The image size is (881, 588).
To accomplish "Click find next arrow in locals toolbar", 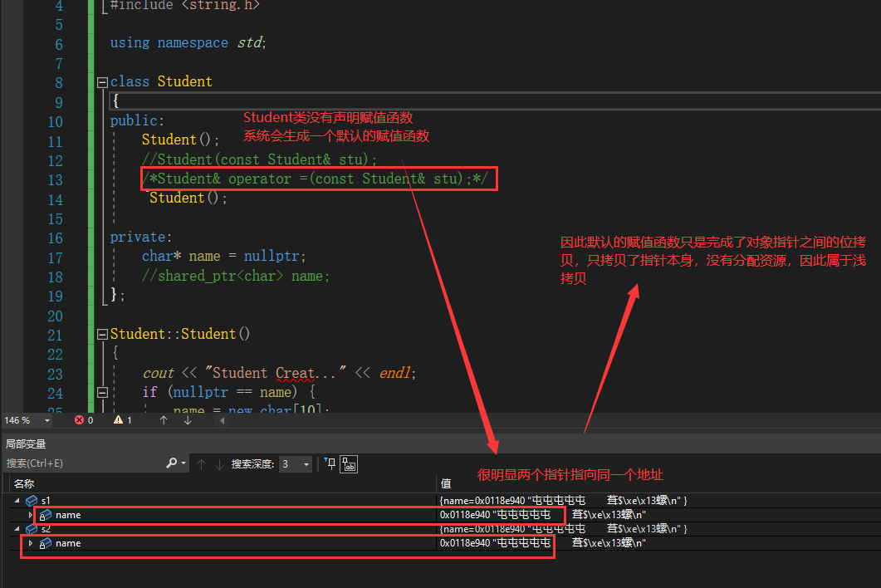I will tap(219, 463).
